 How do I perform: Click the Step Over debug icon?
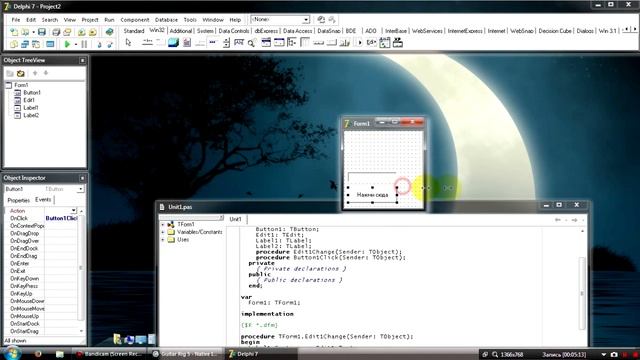point(110,44)
